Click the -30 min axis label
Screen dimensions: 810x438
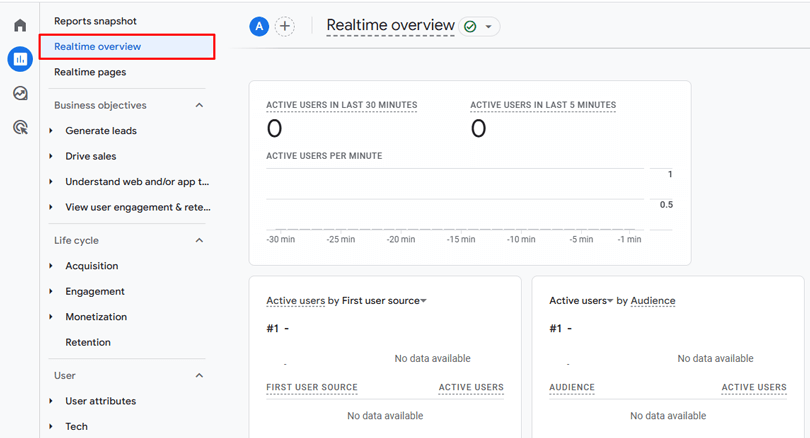coord(281,239)
